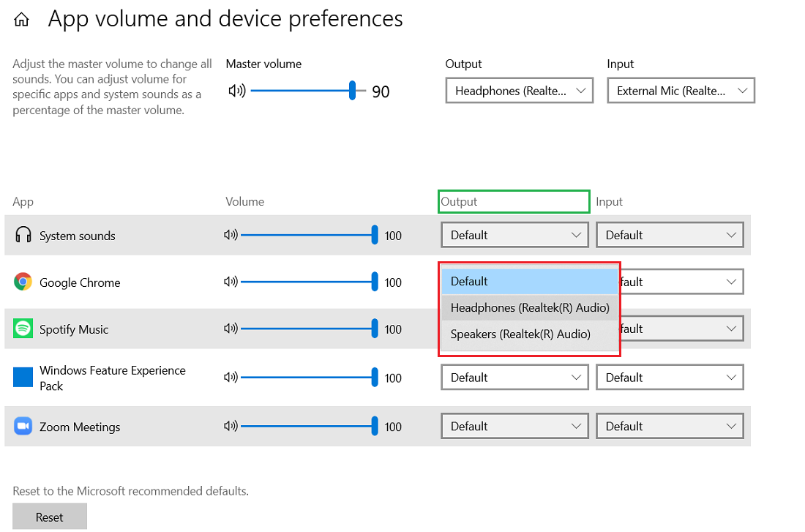This screenshot has width=805, height=532.
Task: Expand Zoom Meetings Input dropdown
Action: [670, 426]
